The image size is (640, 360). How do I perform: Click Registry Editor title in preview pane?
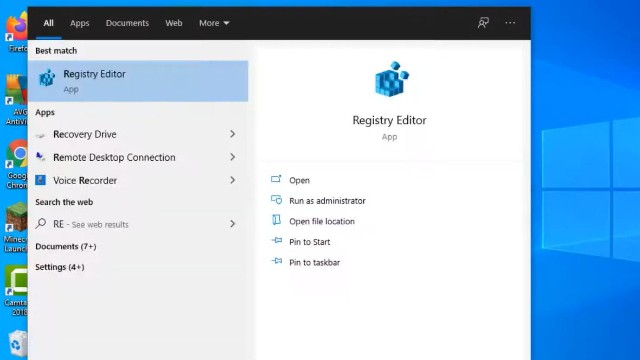(389, 120)
